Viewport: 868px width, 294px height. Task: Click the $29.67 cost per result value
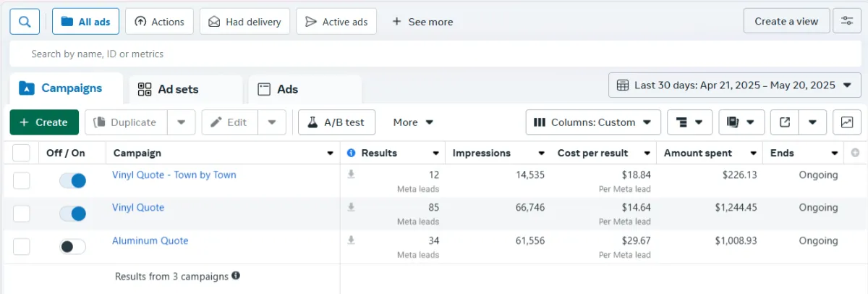pyautogui.click(x=635, y=240)
